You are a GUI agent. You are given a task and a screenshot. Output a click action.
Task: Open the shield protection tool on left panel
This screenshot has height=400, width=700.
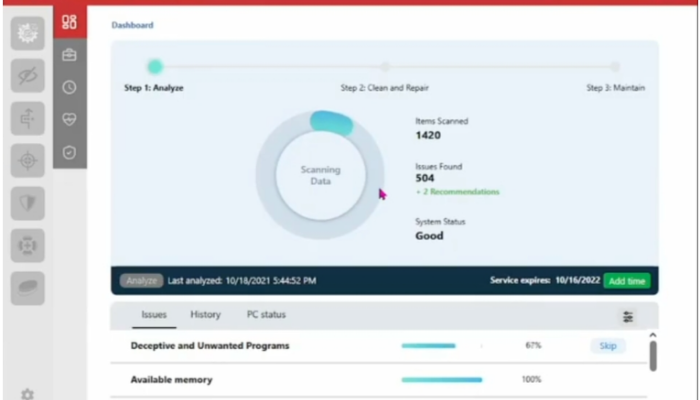pos(28,203)
